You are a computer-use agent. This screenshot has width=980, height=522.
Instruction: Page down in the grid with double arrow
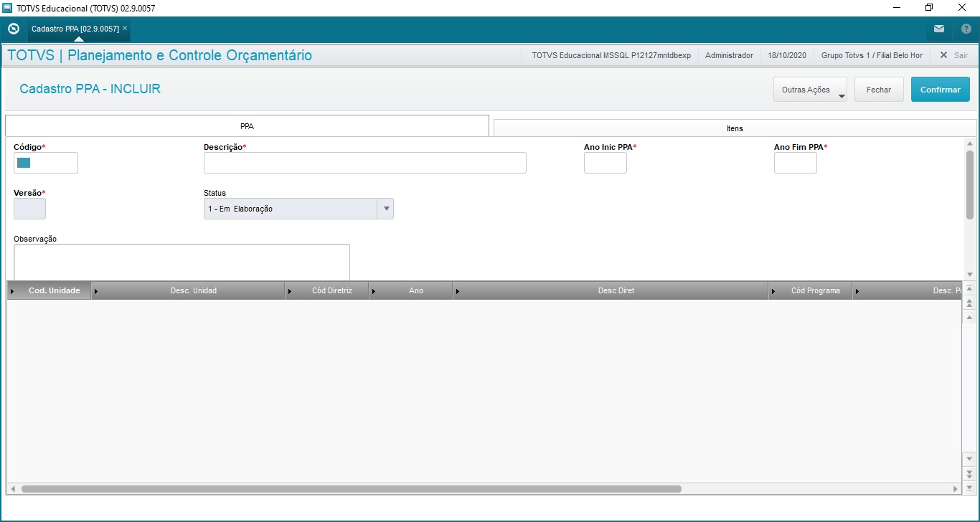click(x=969, y=473)
